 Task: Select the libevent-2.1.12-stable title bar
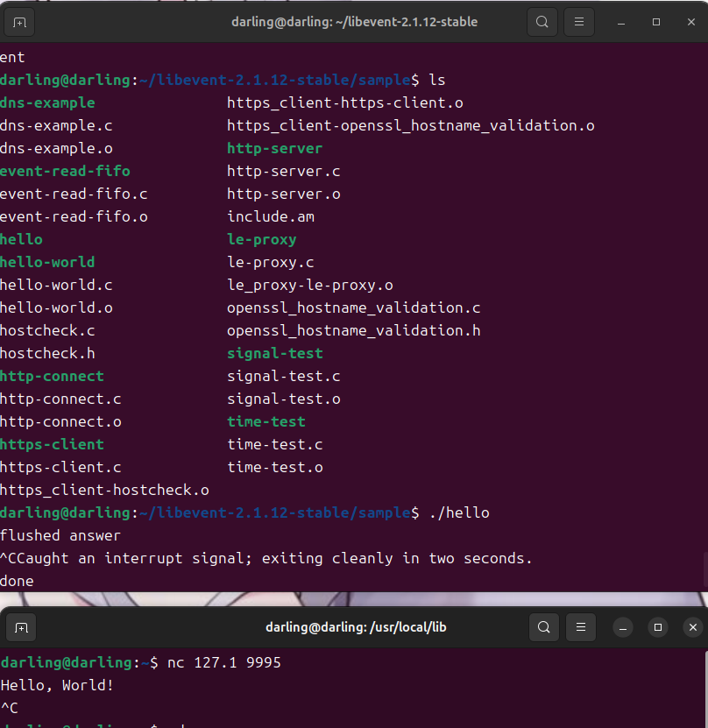(354, 22)
